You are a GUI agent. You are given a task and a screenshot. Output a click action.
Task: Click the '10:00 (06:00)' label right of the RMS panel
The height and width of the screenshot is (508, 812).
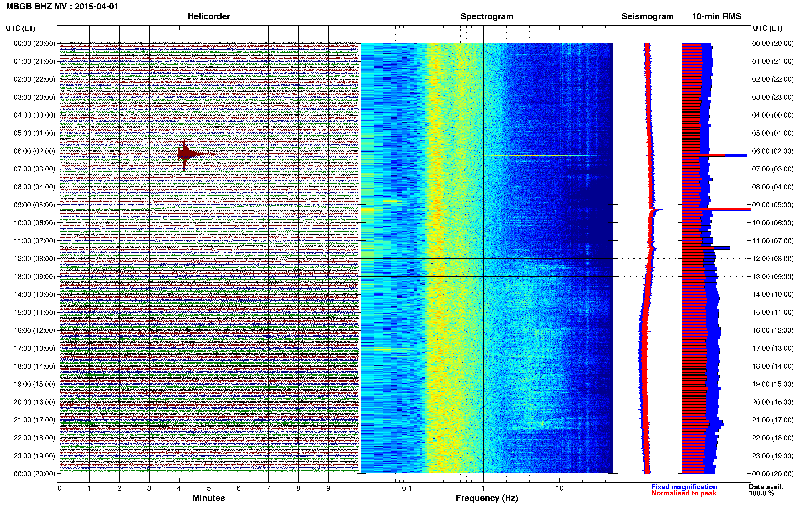click(x=773, y=223)
